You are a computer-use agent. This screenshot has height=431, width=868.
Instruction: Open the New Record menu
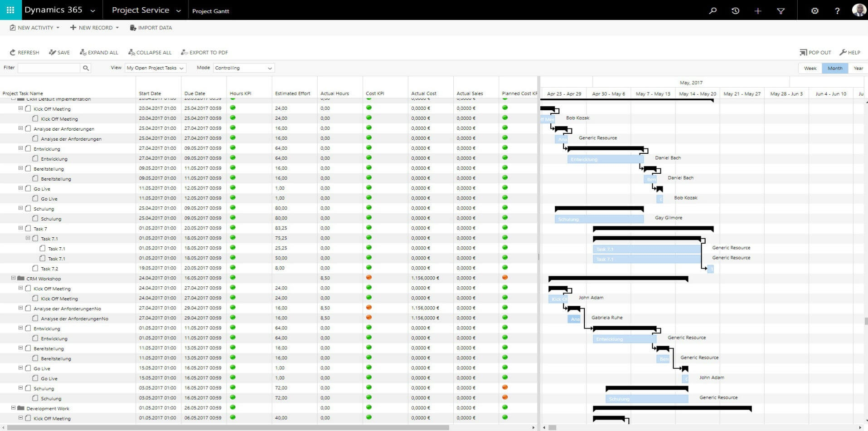[94, 28]
